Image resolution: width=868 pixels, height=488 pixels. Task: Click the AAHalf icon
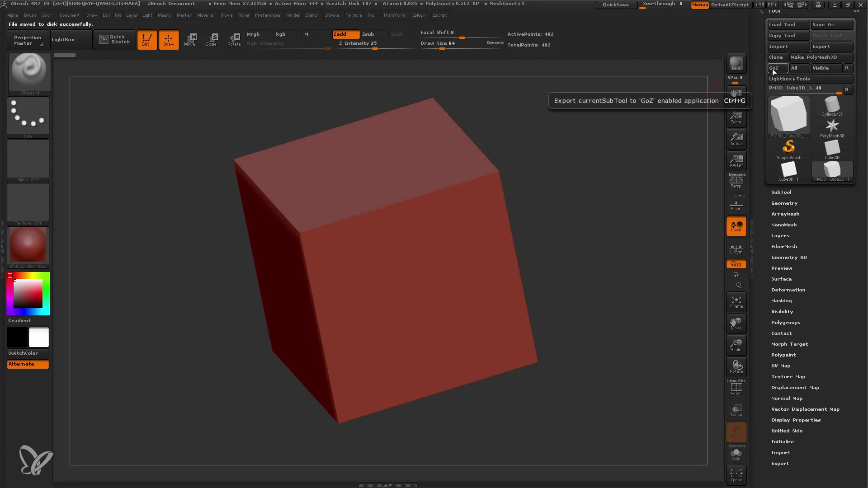pyautogui.click(x=736, y=161)
